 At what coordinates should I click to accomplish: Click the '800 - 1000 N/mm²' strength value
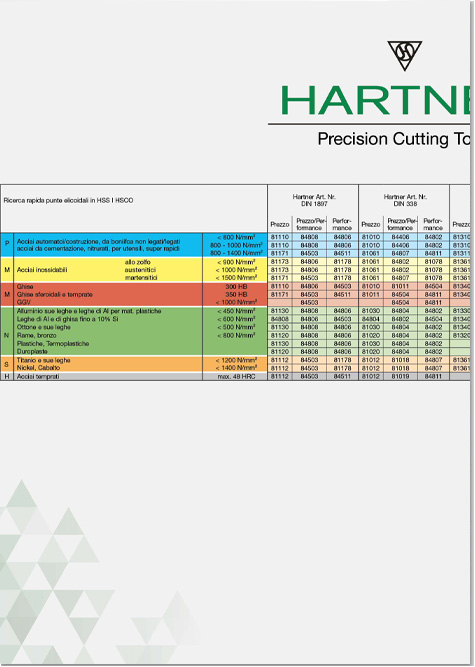point(236,245)
